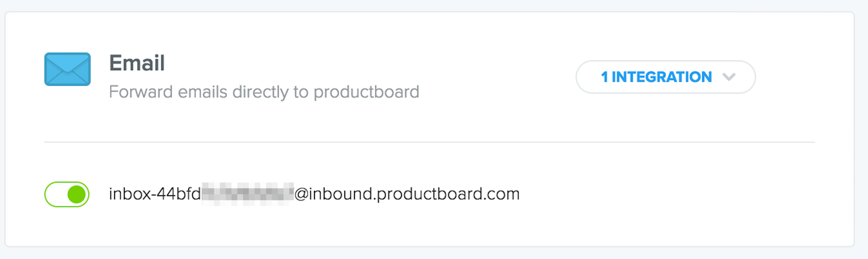
Task: Click empty card space right of the address
Action: [669, 194]
